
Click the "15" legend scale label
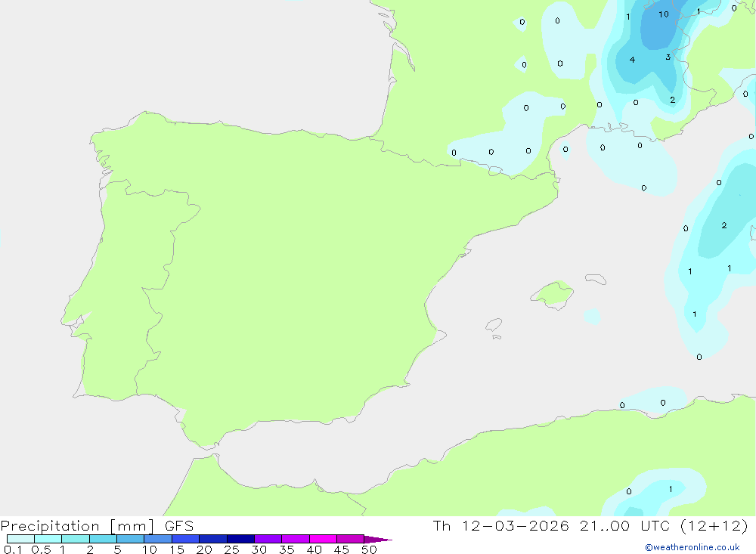tap(177, 549)
